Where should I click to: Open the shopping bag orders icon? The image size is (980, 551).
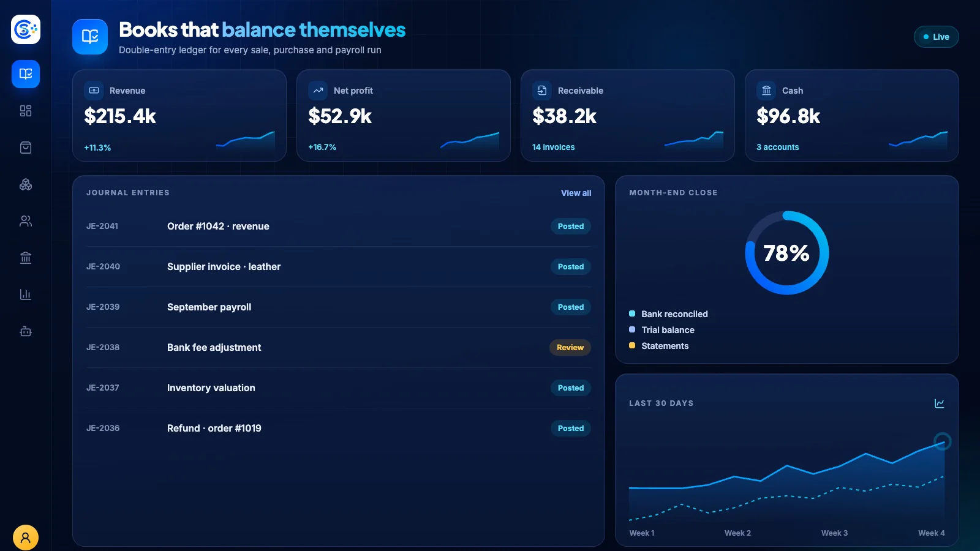(26, 148)
